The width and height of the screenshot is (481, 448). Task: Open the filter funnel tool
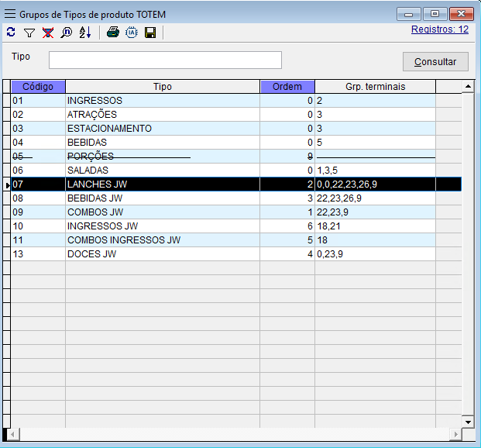(x=29, y=33)
